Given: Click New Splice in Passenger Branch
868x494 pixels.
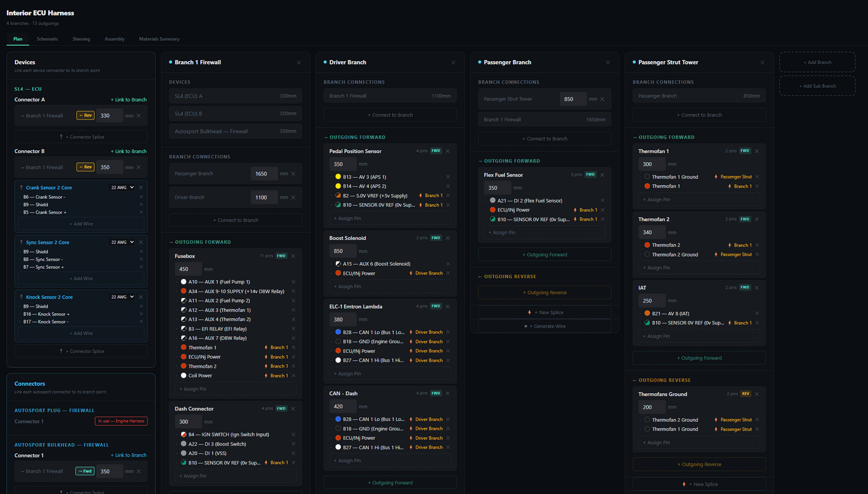Looking at the screenshot, I should [545, 313].
